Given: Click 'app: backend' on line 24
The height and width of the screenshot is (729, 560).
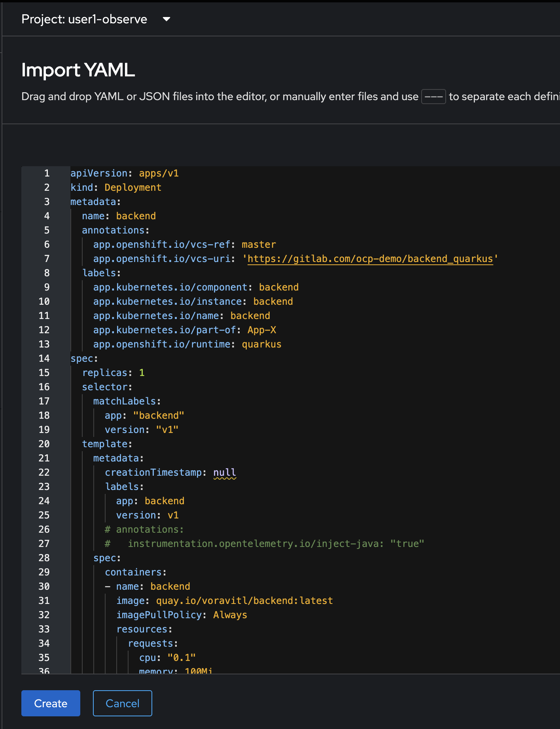Looking at the screenshot, I should (x=150, y=501).
